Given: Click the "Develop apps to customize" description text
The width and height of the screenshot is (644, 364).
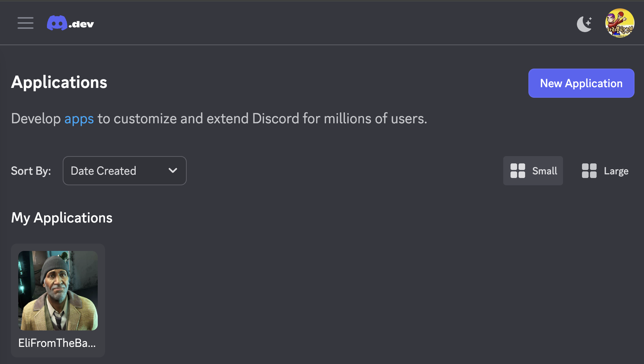Looking at the screenshot, I should point(255,119).
